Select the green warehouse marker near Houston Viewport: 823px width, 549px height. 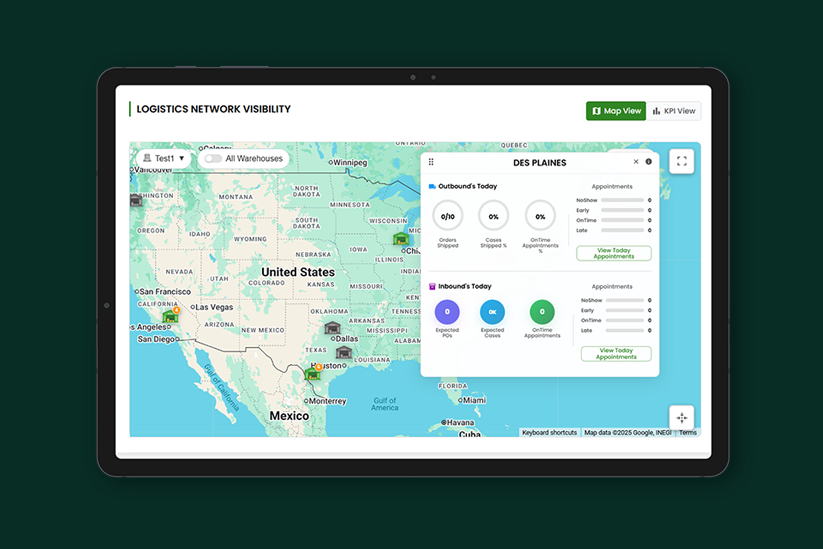tap(313, 373)
